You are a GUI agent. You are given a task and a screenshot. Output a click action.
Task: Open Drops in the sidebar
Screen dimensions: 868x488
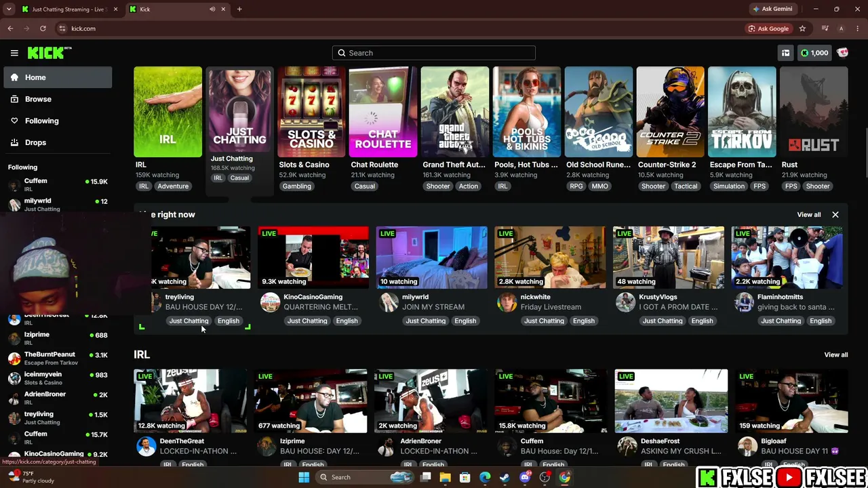[58, 142]
